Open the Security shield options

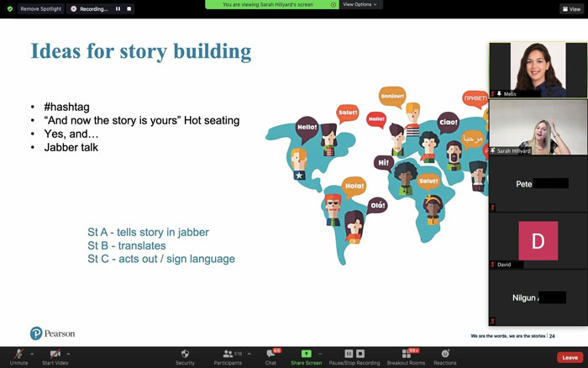click(x=185, y=355)
